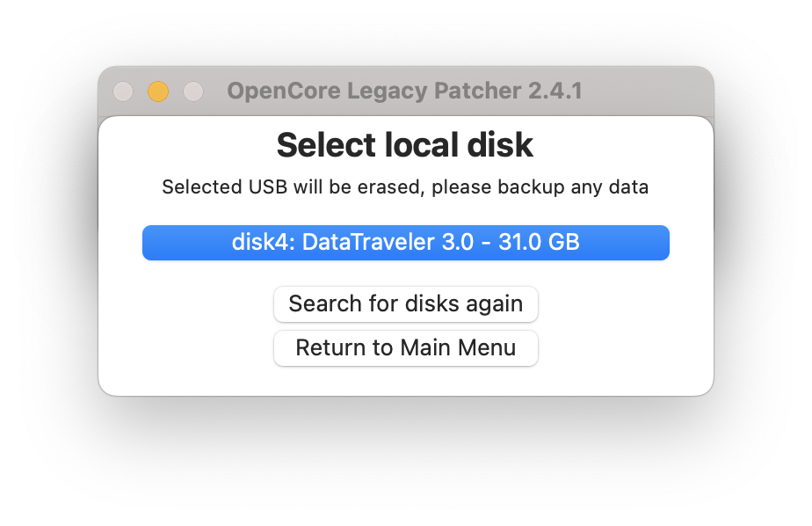812x526 pixels.
Task: Click Search for disks again
Action: 405,303
